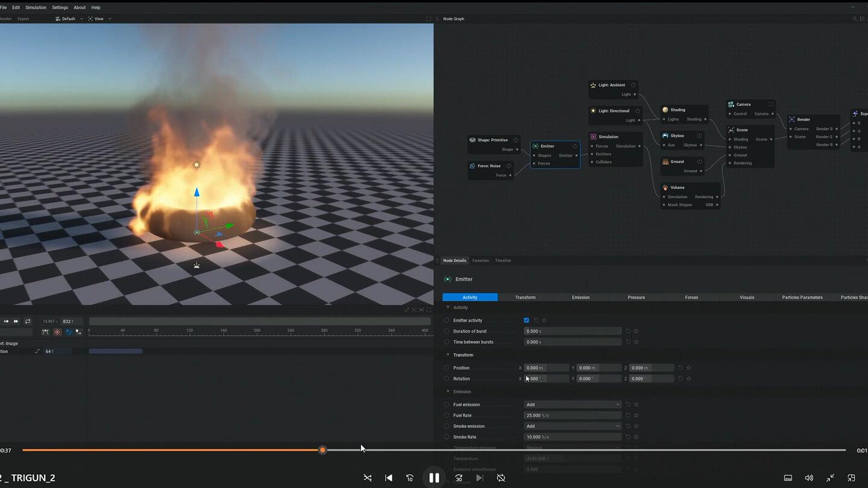Toggle power on Light: Directional node
This screenshot has height=488, width=868.
637,111
